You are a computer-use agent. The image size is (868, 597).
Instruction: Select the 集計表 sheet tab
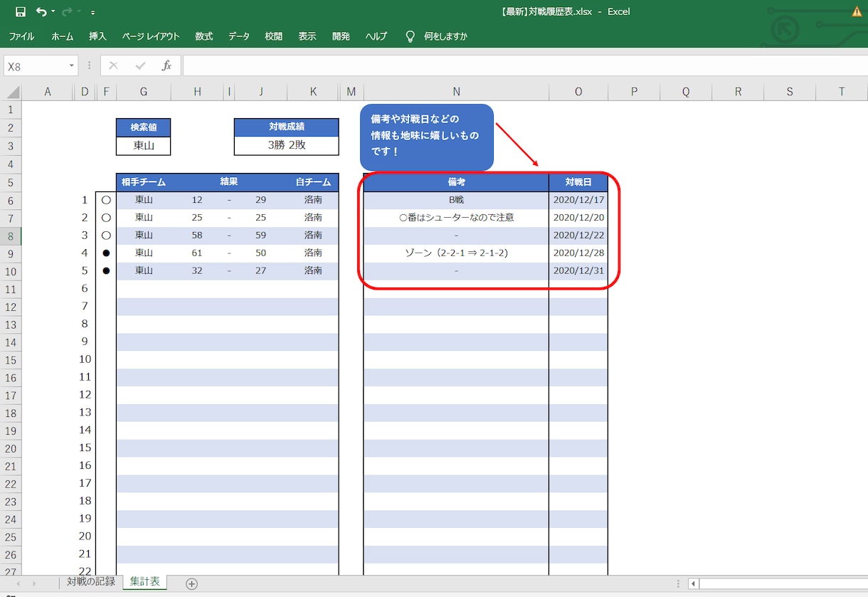[x=144, y=582]
